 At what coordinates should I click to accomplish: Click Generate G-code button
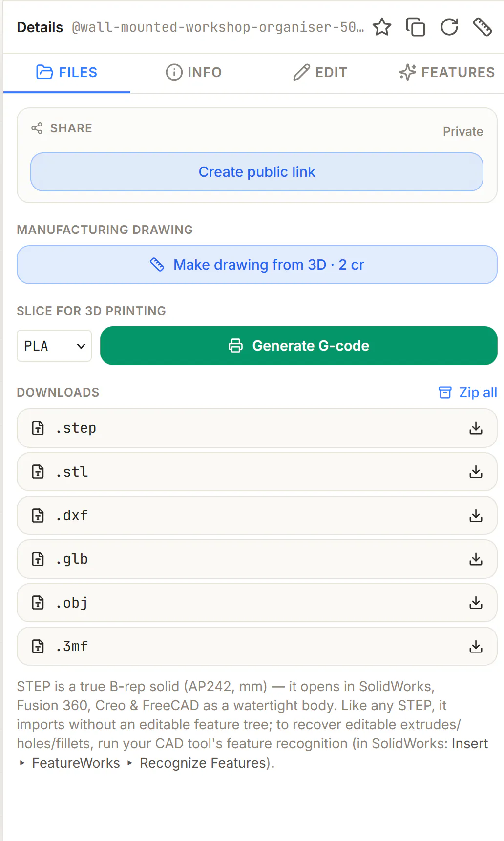[x=299, y=346]
